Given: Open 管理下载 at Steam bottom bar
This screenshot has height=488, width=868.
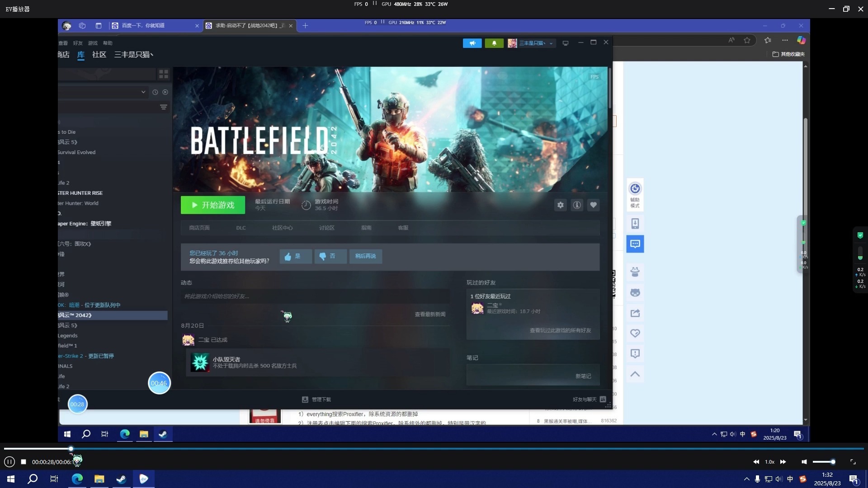Looking at the screenshot, I should click(316, 399).
